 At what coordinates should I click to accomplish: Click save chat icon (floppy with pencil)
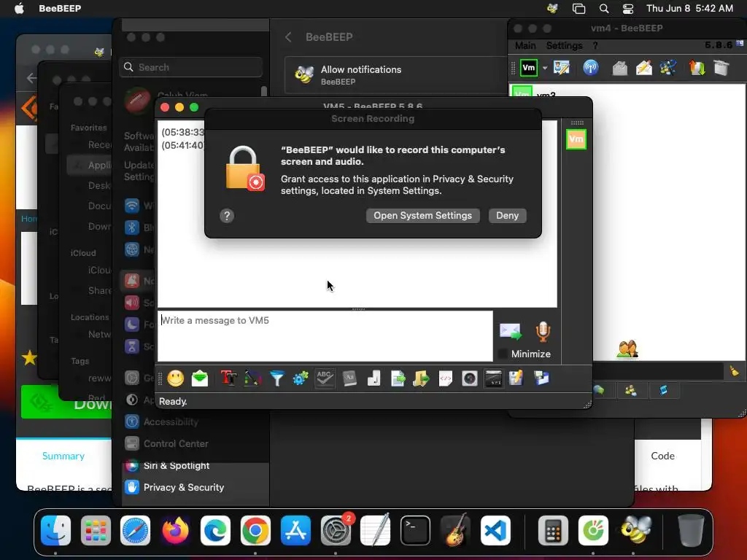pos(516,378)
